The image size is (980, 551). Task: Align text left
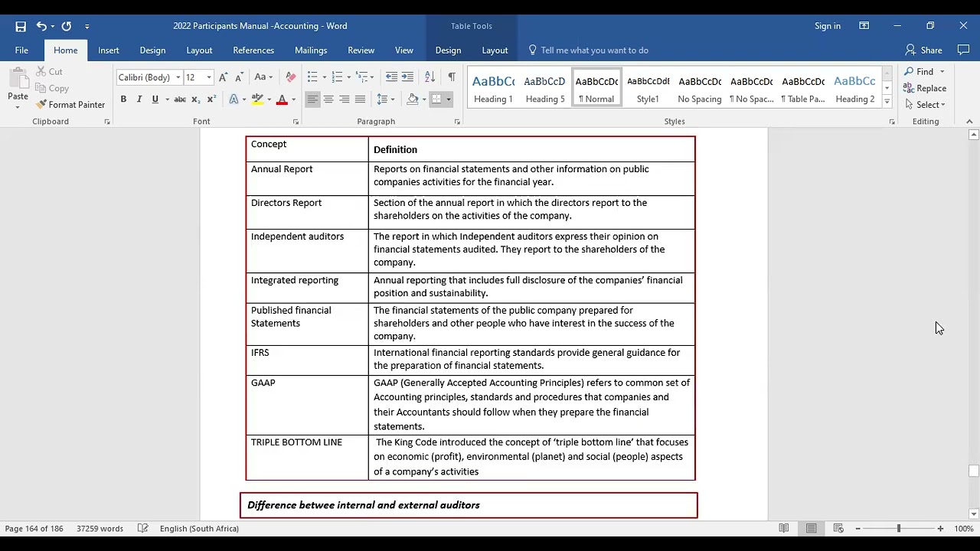(312, 99)
